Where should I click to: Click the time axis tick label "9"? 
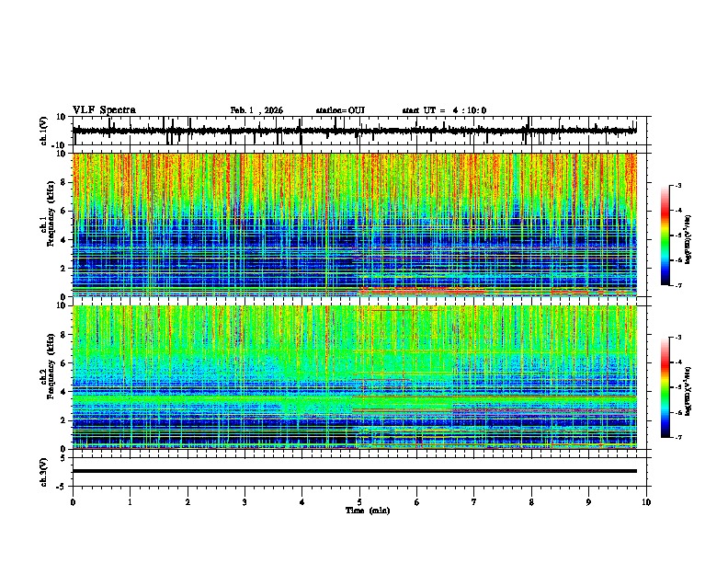(588, 502)
